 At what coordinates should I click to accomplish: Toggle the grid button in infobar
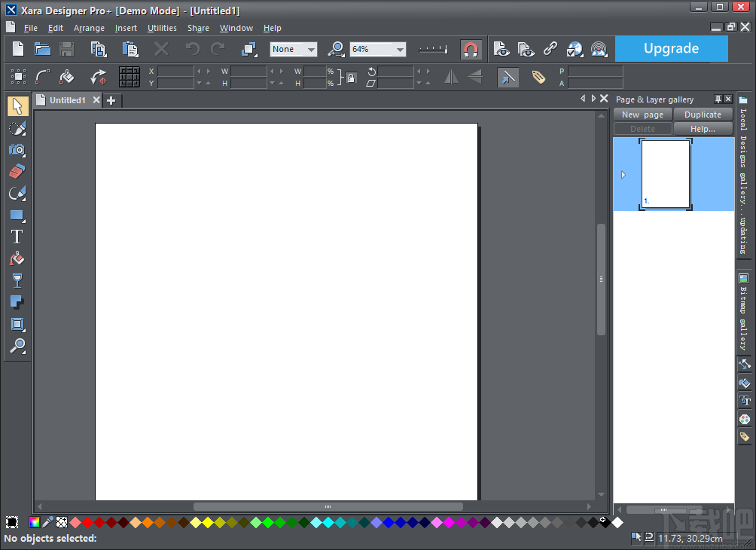(130, 77)
